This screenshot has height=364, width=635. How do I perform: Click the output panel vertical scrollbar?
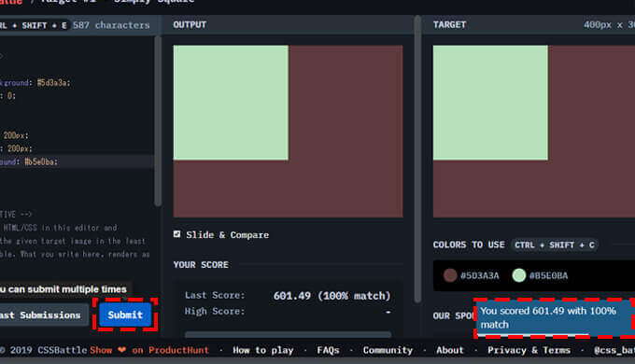[x=417, y=160]
